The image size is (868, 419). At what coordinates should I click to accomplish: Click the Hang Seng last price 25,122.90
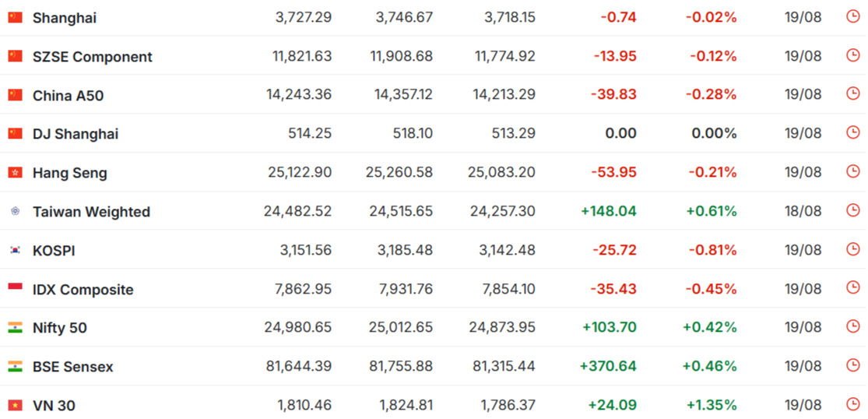300,172
